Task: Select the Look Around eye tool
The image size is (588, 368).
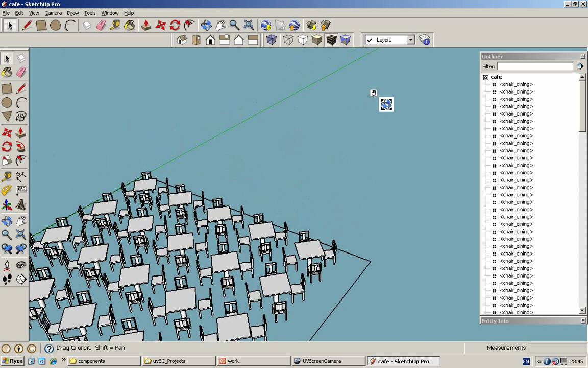Action: tap(21, 265)
